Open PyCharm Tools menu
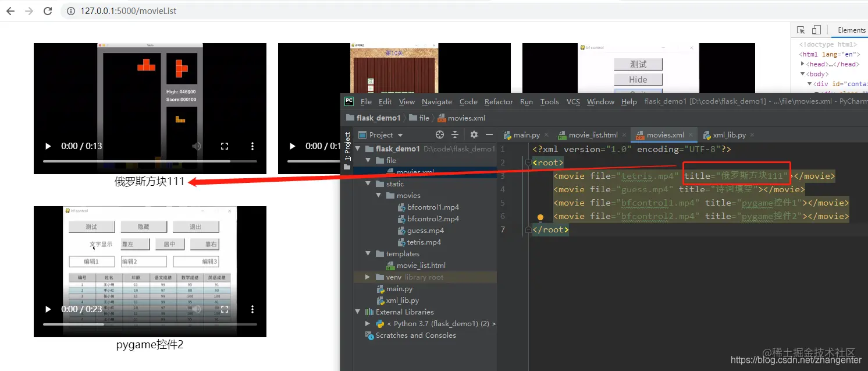Image resolution: width=868 pixels, height=371 pixels. 549,101
